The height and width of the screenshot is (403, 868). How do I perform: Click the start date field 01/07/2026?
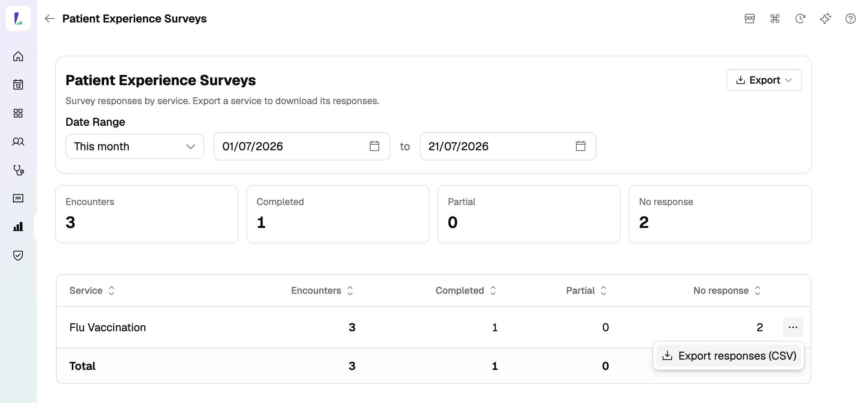coord(302,146)
